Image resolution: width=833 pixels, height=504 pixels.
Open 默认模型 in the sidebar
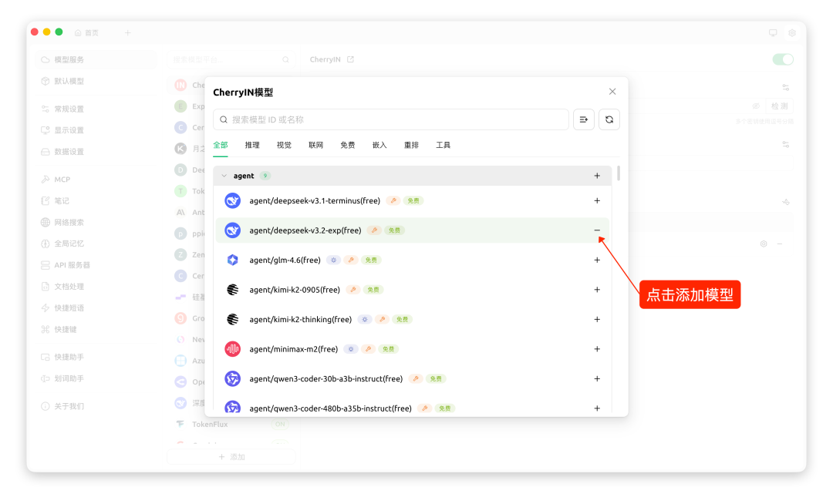96,81
